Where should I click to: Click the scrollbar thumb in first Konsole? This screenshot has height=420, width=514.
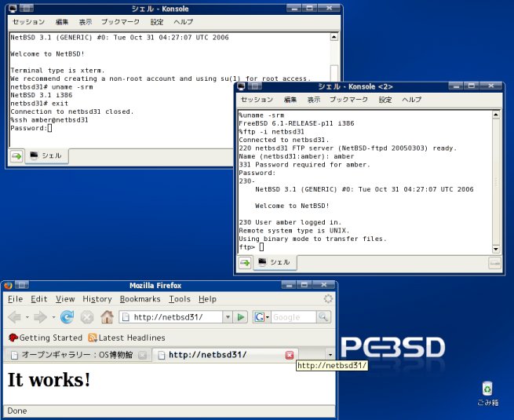[334, 73]
